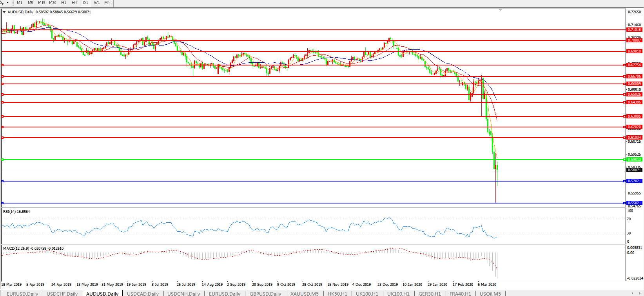This screenshot has height=296, width=644.
Task: Change chart to W1 weekly timeframe
Action: (96, 3)
